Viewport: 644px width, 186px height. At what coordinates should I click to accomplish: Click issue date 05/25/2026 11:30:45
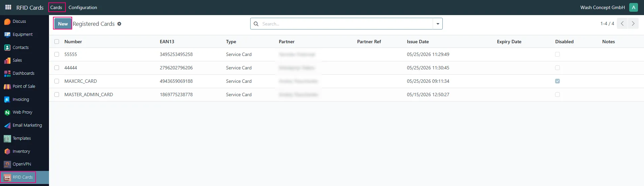428,68
